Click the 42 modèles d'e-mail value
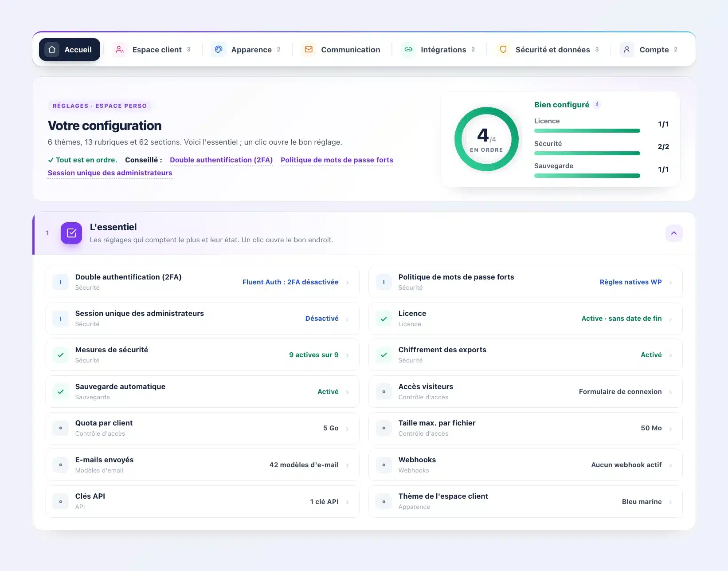Screen dimensions: 728x571 304,465
